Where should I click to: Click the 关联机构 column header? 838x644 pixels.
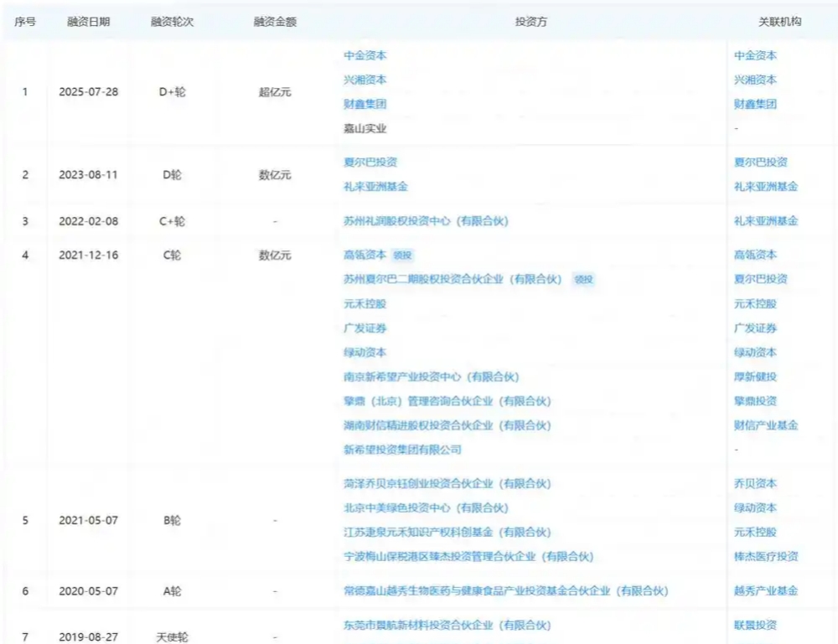779,22
